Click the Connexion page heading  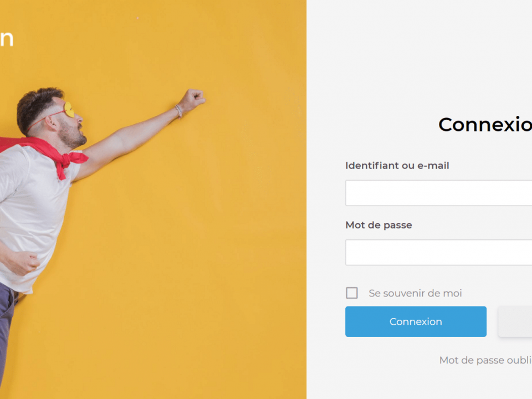pyautogui.click(x=485, y=124)
